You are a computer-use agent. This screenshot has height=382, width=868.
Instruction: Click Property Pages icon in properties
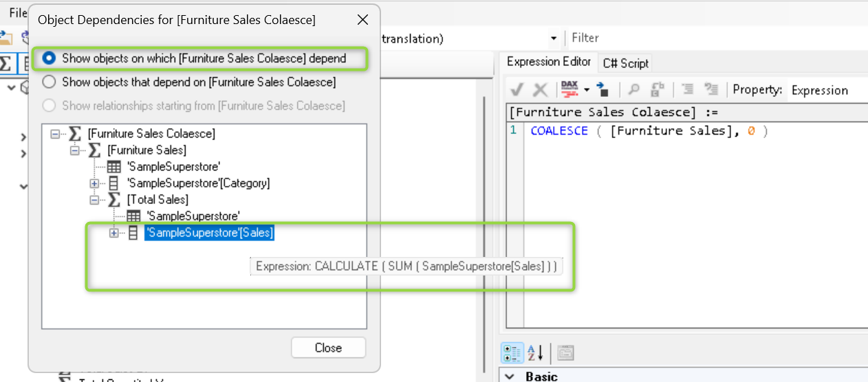565,354
